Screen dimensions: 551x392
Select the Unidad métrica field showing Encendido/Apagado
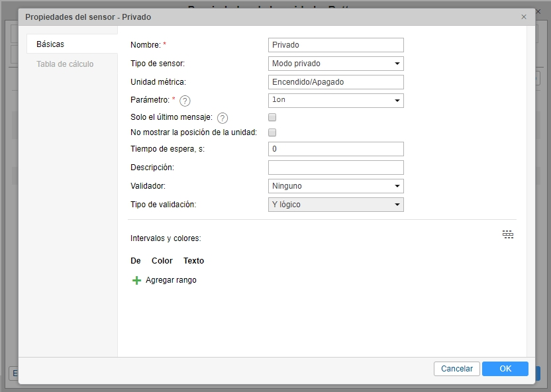click(x=334, y=81)
